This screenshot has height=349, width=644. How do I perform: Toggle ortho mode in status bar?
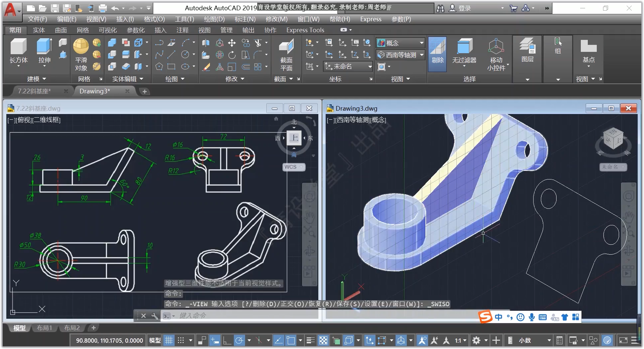coord(227,340)
